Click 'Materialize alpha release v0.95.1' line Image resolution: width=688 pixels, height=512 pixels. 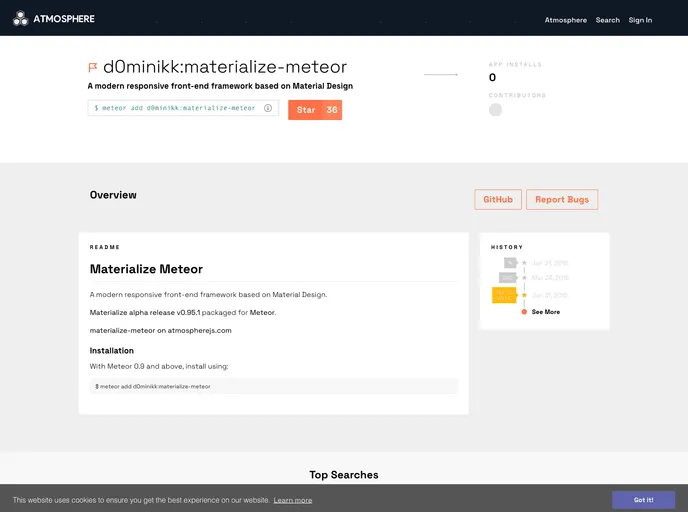[x=183, y=312]
